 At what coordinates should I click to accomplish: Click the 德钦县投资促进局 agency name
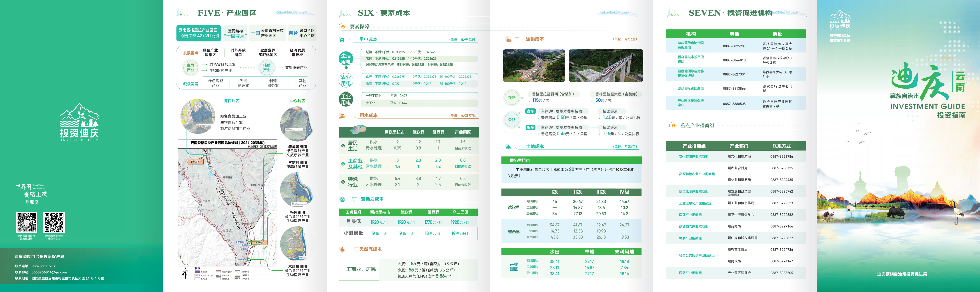click(690, 88)
